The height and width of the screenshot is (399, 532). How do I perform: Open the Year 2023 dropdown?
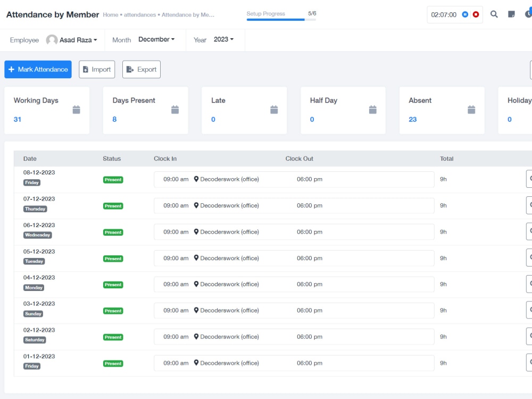(x=223, y=39)
